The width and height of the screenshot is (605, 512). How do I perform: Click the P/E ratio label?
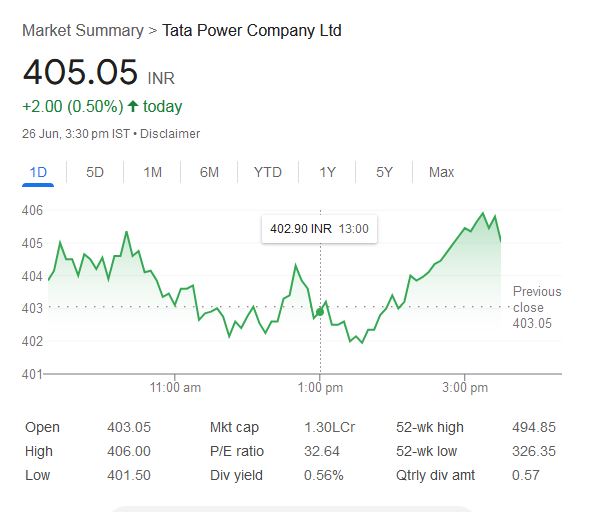coord(236,452)
